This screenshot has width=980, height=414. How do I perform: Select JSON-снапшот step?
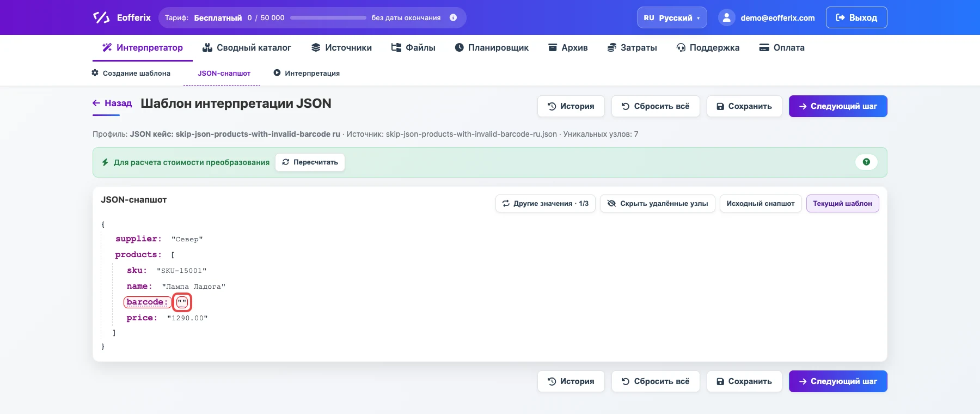[224, 73]
